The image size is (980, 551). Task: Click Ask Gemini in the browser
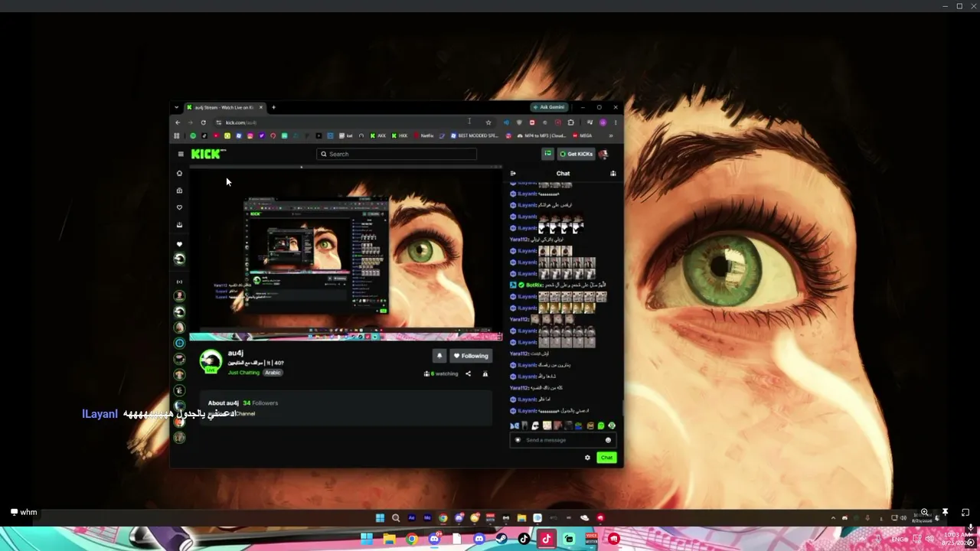pos(549,107)
